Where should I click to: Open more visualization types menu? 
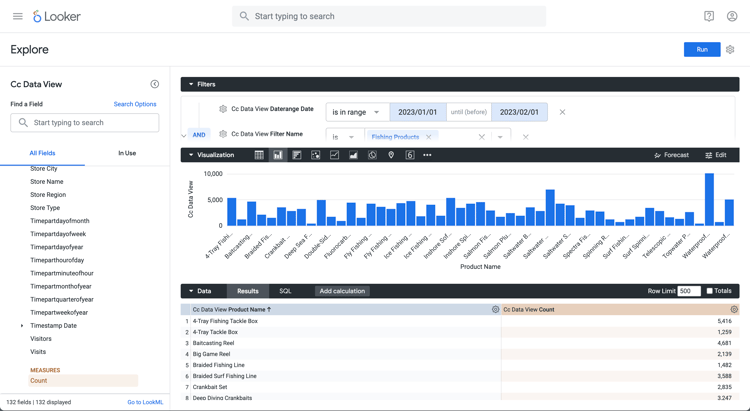(x=427, y=155)
